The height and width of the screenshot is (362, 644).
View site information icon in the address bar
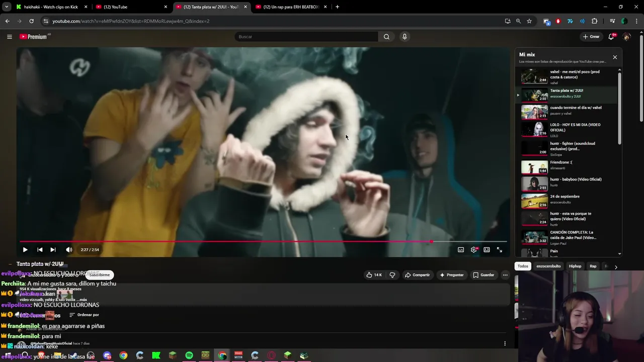(46, 21)
